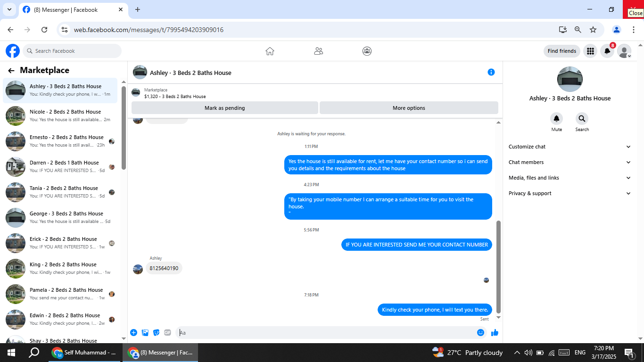Click Ashley's chat header title
The height and width of the screenshot is (362, 644).
190,73
